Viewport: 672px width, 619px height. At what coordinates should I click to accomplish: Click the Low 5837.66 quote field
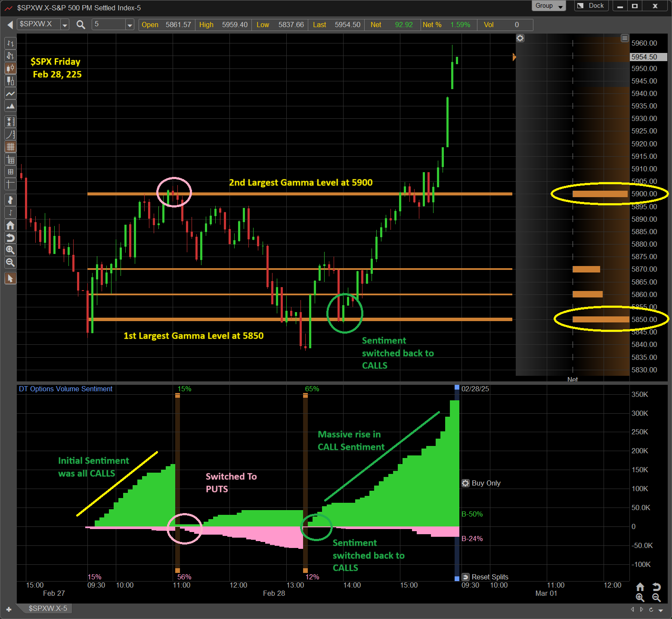coord(280,25)
